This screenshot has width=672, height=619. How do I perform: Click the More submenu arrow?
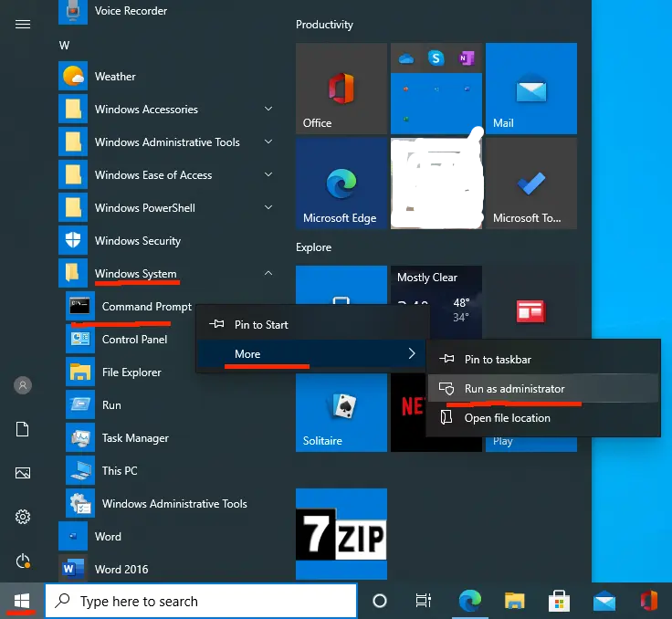click(x=412, y=353)
